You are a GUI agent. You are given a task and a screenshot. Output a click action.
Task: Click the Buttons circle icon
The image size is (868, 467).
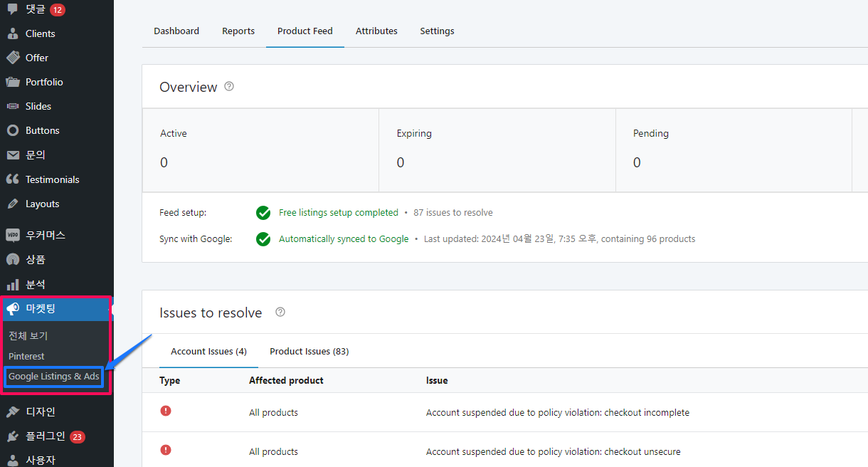coord(13,130)
